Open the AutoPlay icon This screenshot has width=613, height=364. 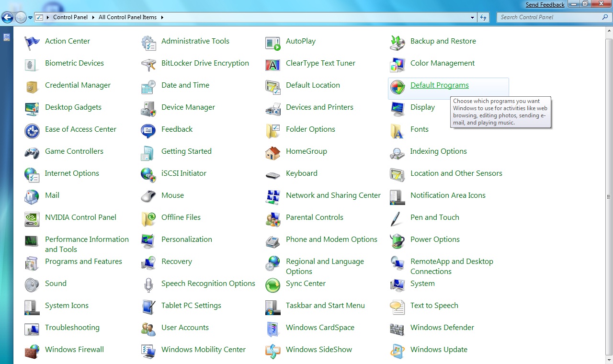pos(273,43)
